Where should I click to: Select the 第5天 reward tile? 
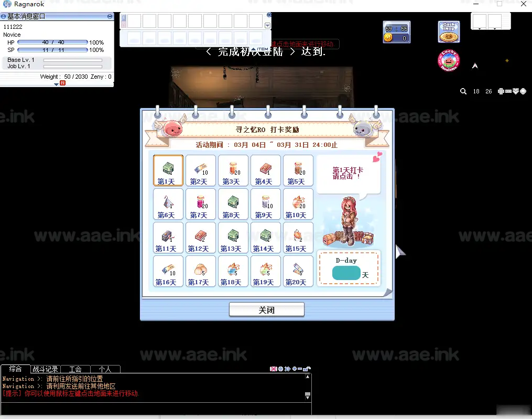298,170
